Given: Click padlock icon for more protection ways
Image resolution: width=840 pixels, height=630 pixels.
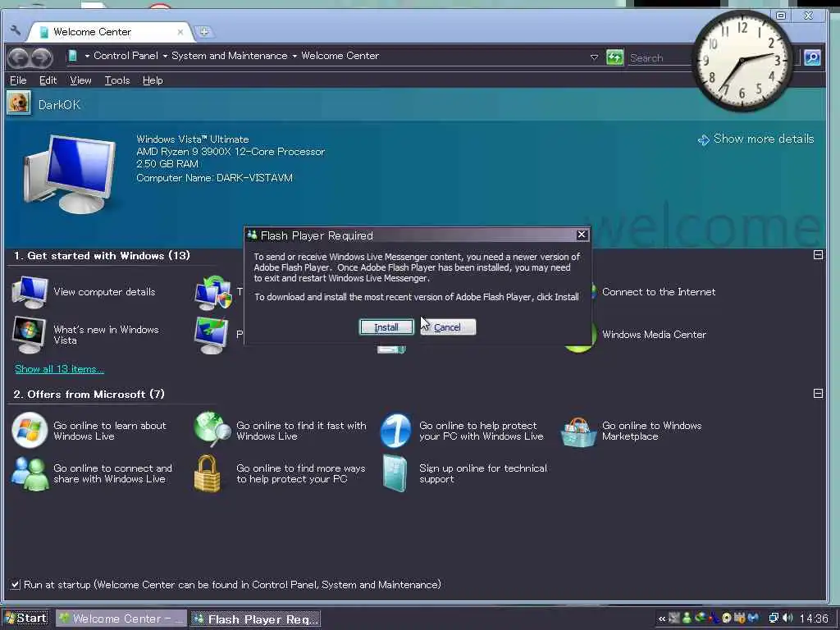Looking at the screenshot, I should point(208,473).
